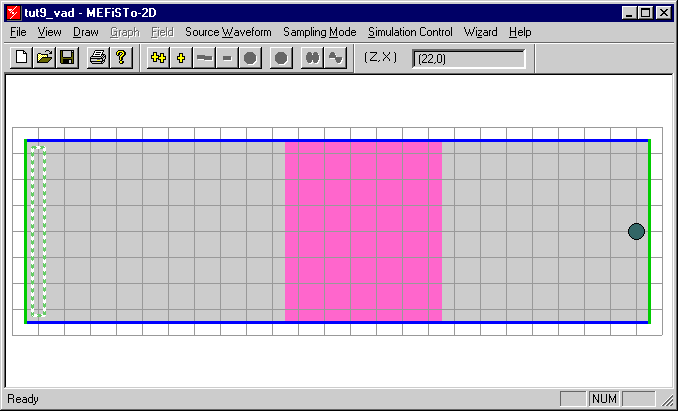Select the dark teal probe circle

(x=636, y=231)
